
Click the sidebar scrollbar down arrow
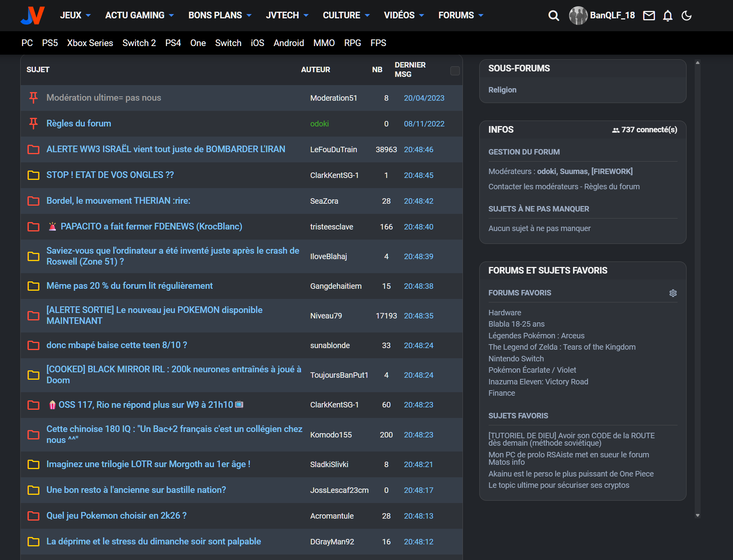[697, 516]
